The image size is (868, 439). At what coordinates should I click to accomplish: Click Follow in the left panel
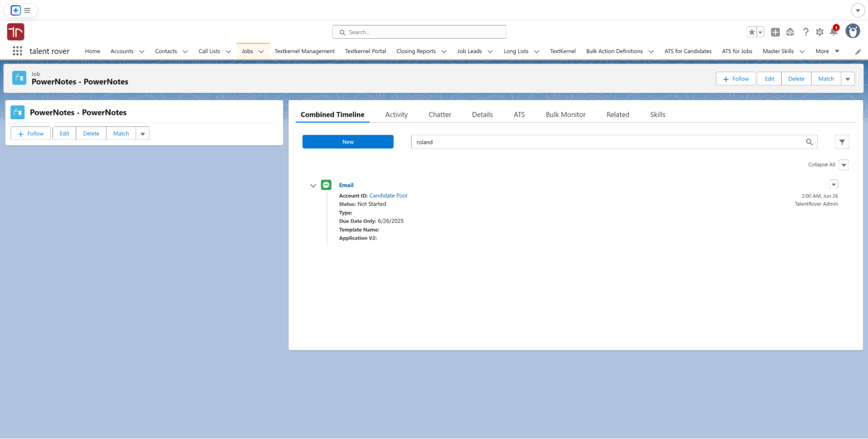[30, 134]
